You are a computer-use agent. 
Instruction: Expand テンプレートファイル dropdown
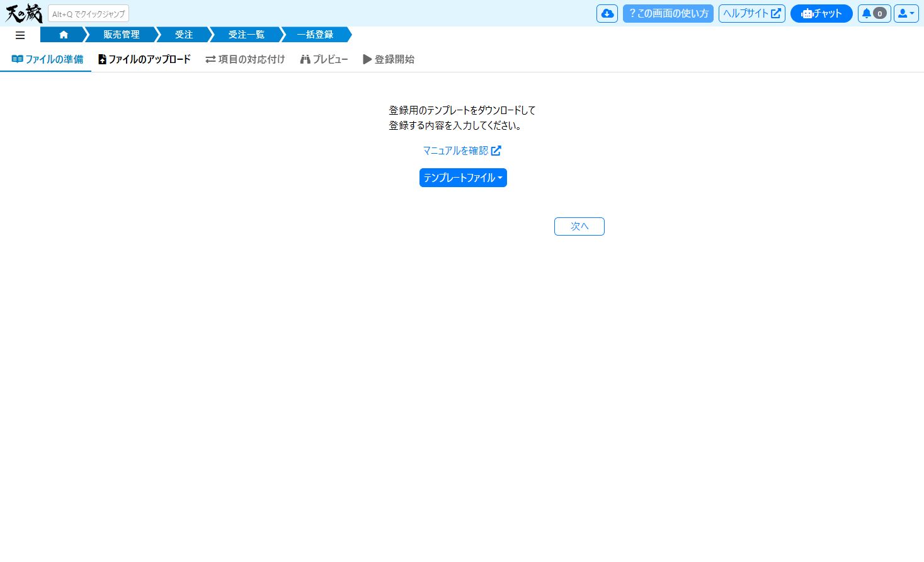coord(463,178)
